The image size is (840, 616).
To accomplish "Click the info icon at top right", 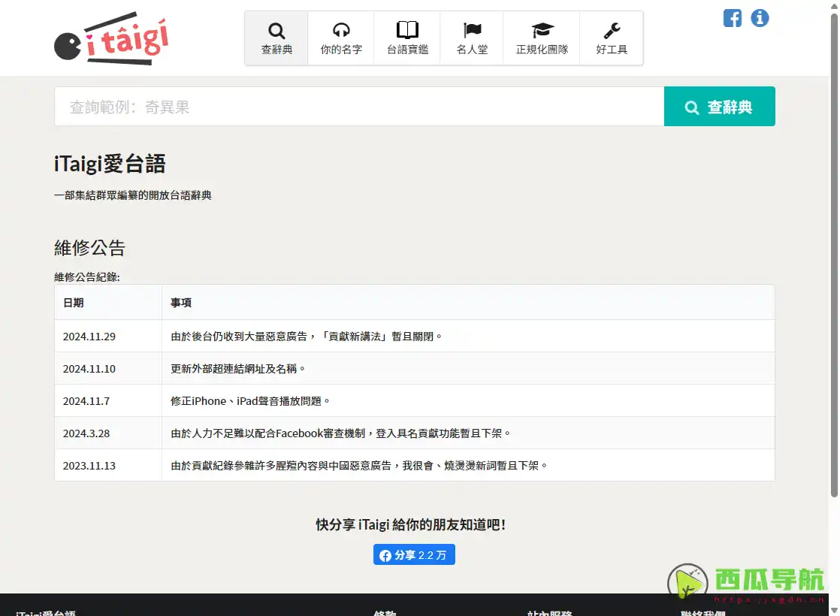I will click(760, 18).
